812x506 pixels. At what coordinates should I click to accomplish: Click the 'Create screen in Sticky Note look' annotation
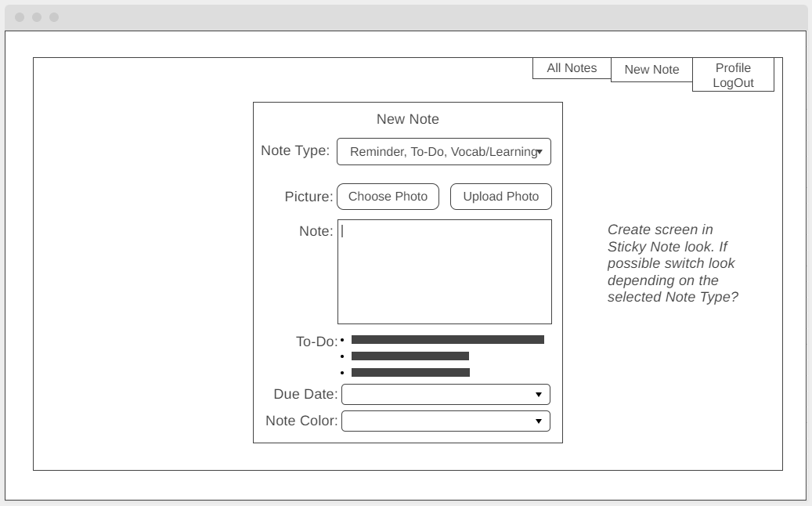pos(673,263)
